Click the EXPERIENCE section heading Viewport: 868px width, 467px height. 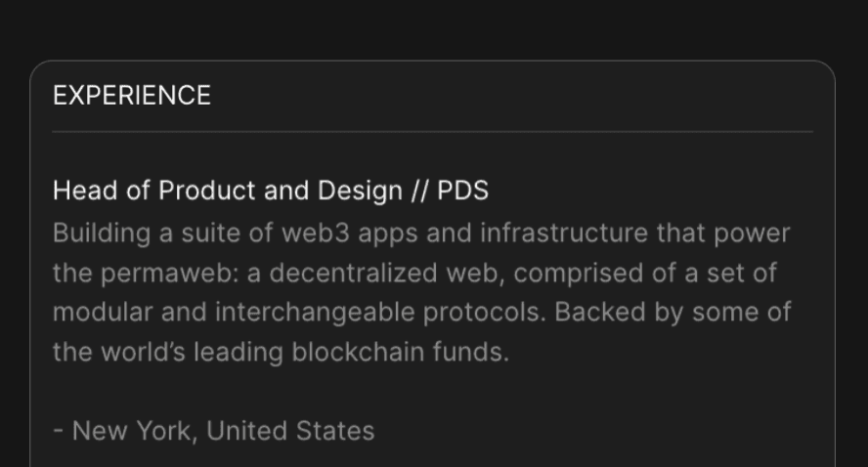[x=132, y=96]
